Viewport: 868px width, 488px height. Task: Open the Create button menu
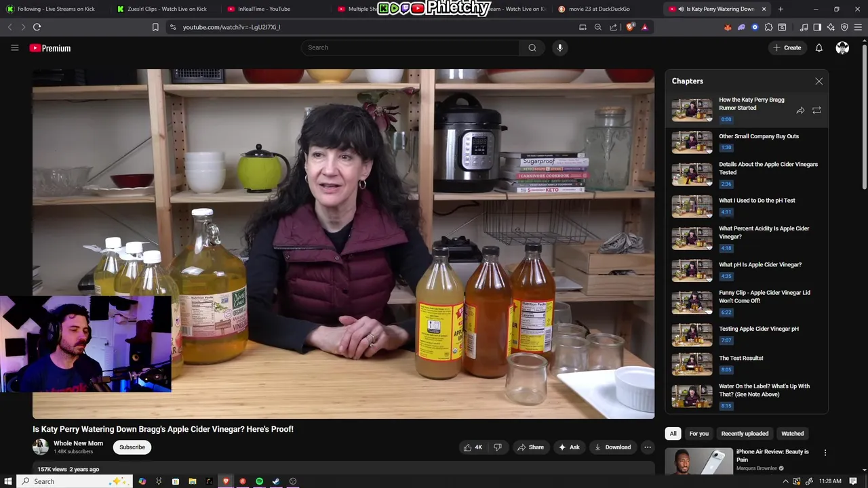[x=787, y=47]
